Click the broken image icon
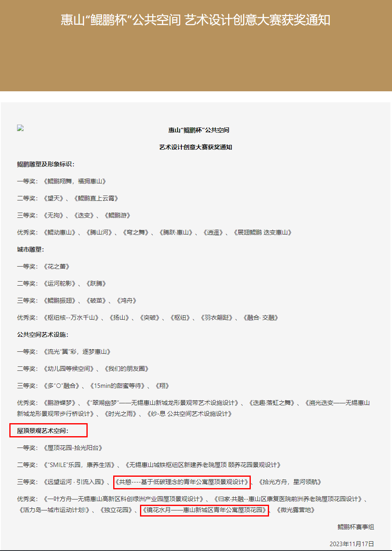This screenshot has width=392, height=551. pos(20,128)
